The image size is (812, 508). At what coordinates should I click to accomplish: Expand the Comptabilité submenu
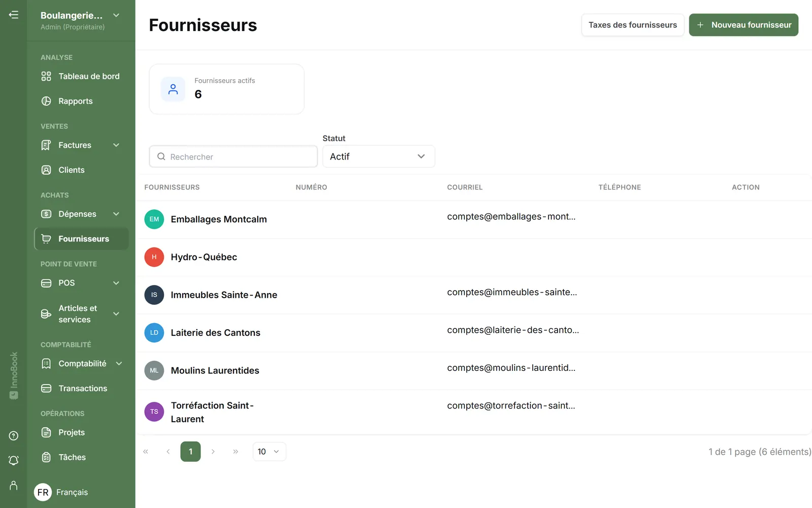click(119, 364)
